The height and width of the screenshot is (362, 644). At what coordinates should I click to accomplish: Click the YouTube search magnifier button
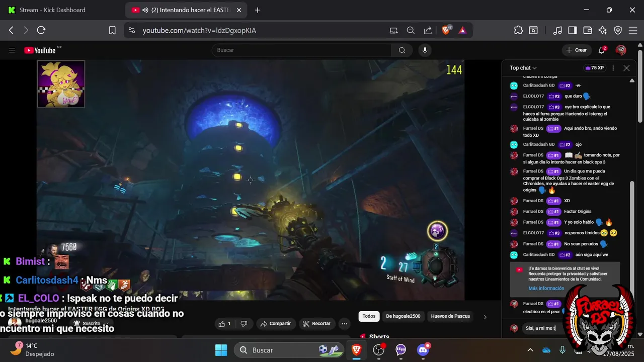(402, 50)
